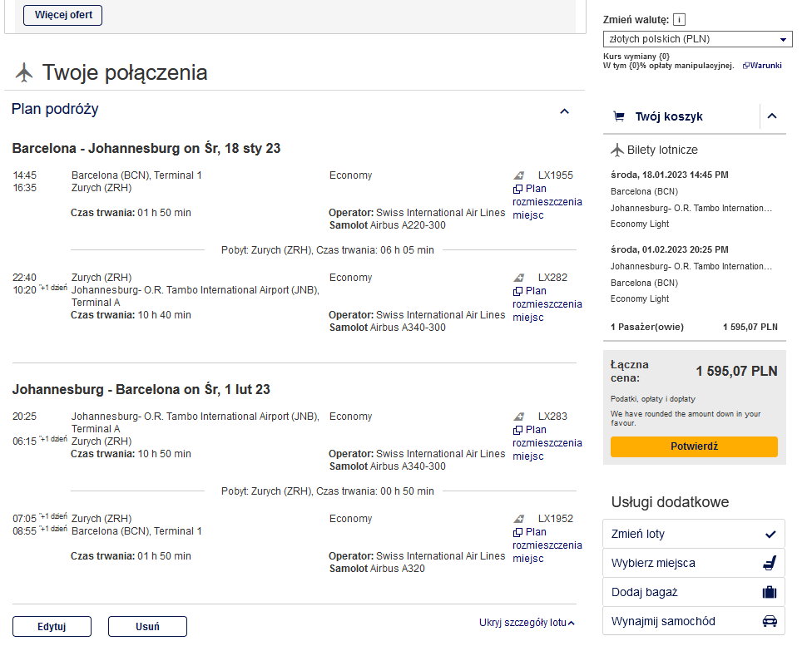Collapse the Plan podróży section
The image size is (812, 646).
(x=564, y=111)
